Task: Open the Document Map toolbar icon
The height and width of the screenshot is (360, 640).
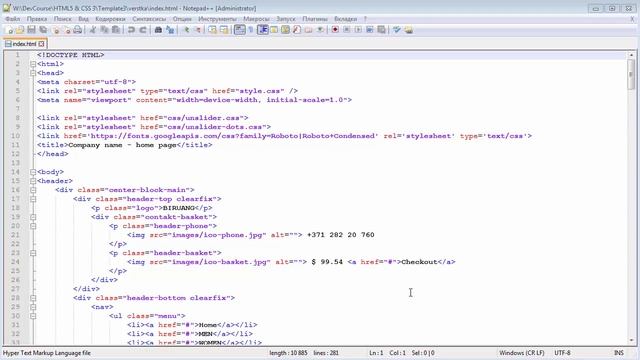Action: 285,30
